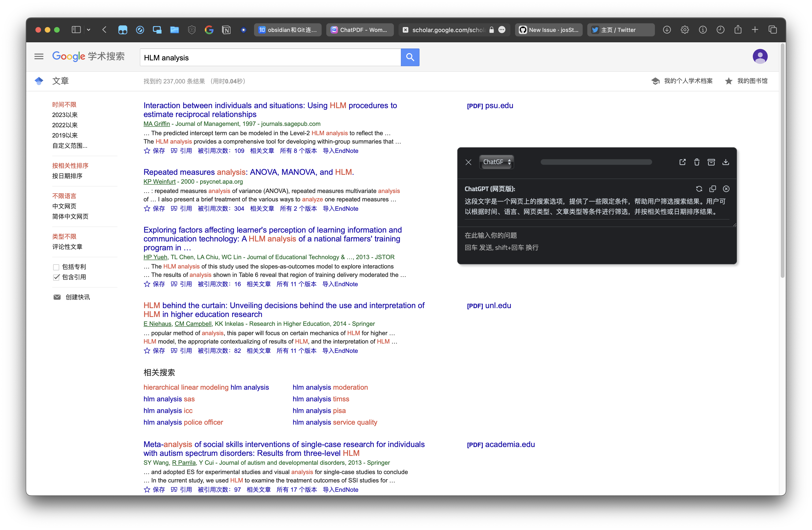Open the [PDF] psu.edu link
This screenshot has height=530, width=812.
click(490, 106)
